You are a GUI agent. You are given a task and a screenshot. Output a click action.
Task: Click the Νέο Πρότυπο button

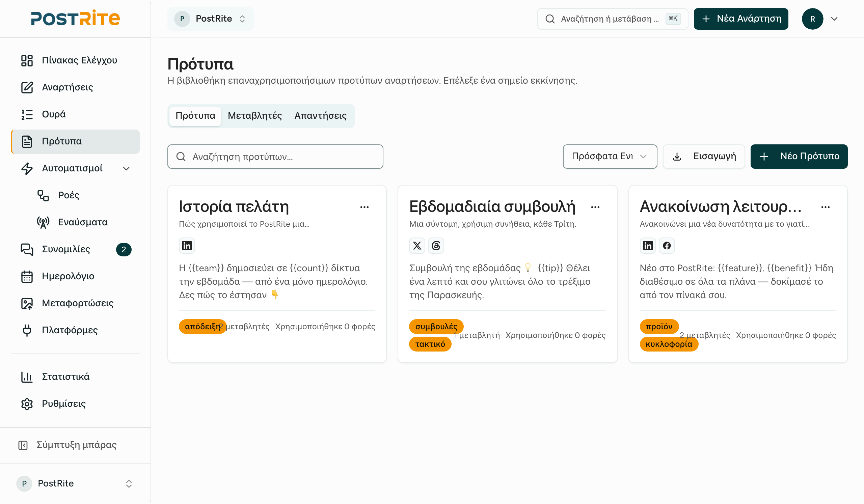point(799,157)
